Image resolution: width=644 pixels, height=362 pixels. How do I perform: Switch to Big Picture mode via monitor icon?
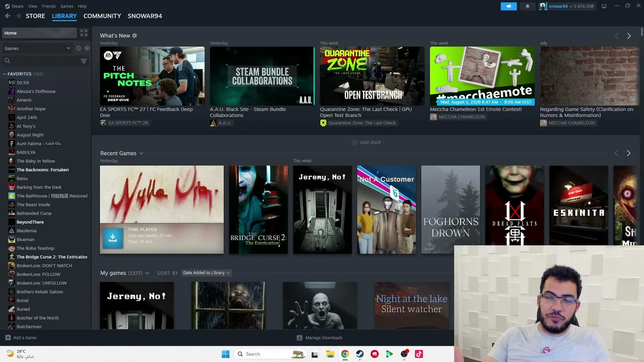(x=604, y=6)
